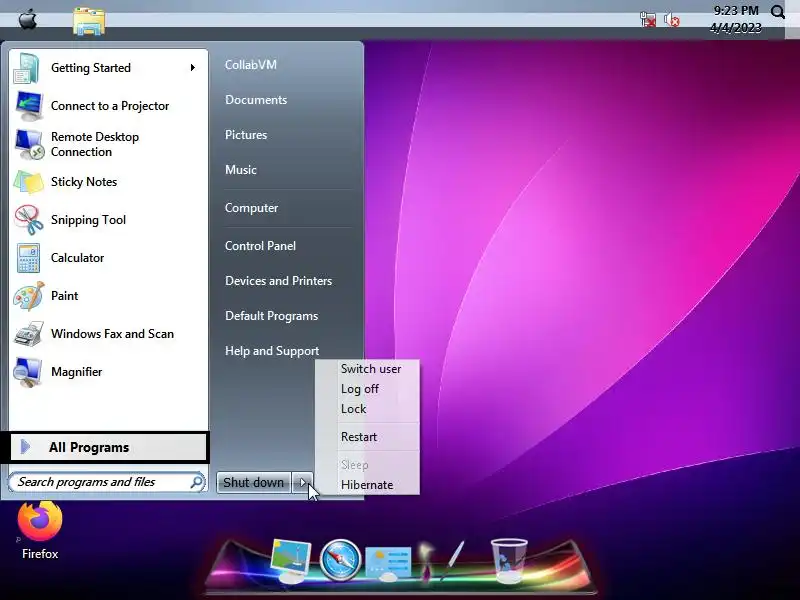The height and width of the screenshot is (600, 800).
Task: Click the Sticky Notes text label
Action: 84,182
